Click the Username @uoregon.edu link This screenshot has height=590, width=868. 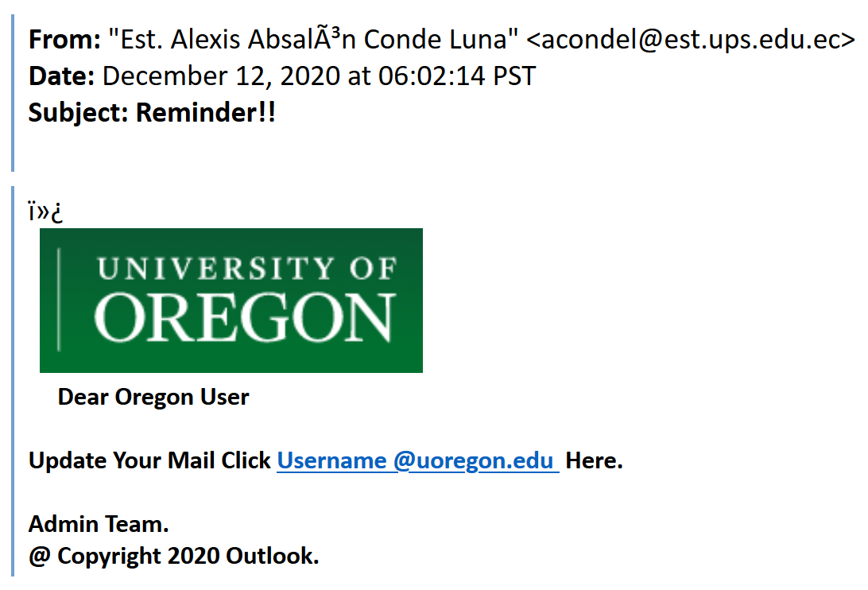417,461
